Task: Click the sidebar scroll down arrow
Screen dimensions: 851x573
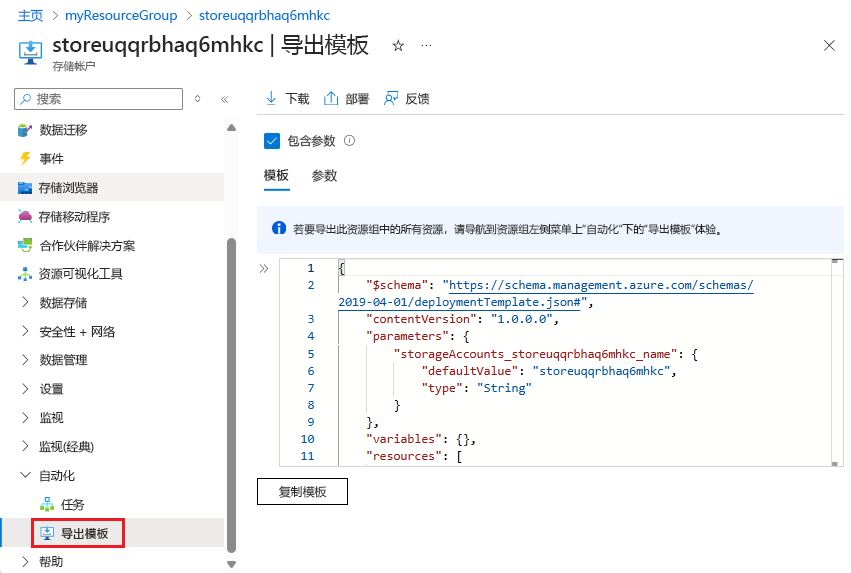Action: click(231, 564)
